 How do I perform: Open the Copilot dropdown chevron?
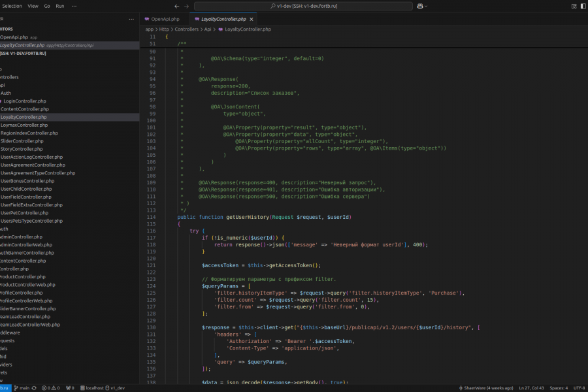click(x=427, y=6)
